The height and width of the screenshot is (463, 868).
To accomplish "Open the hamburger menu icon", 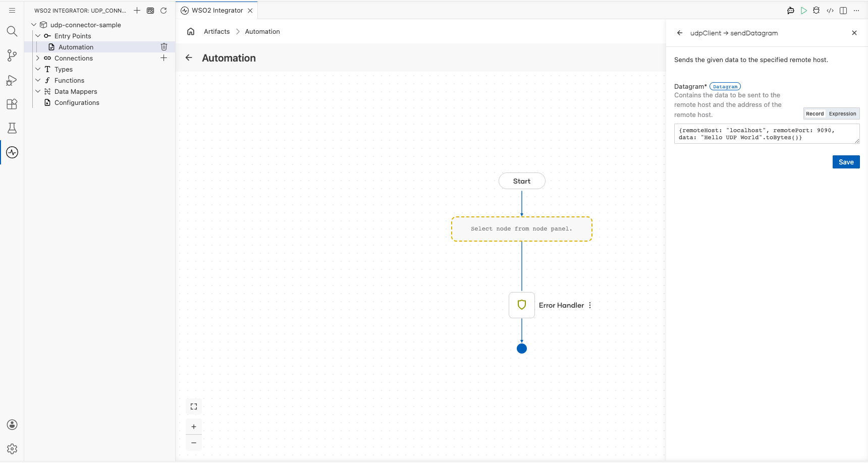I will pyautogui.click(x=12, y=10).
